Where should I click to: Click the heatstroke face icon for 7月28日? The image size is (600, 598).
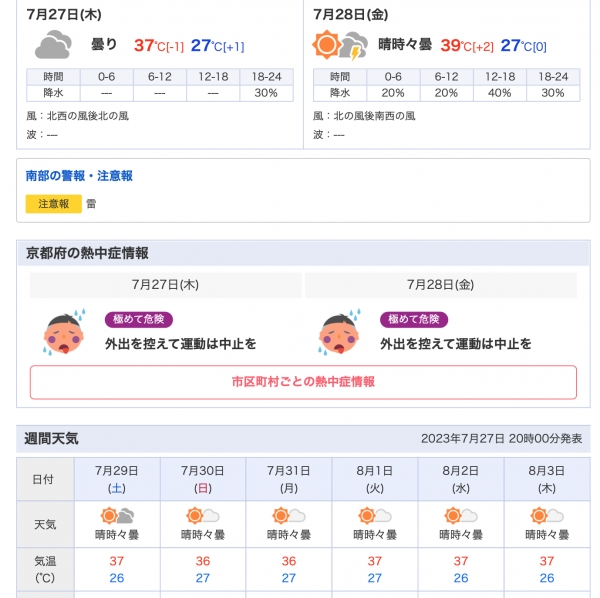click(x=339, y=332)
